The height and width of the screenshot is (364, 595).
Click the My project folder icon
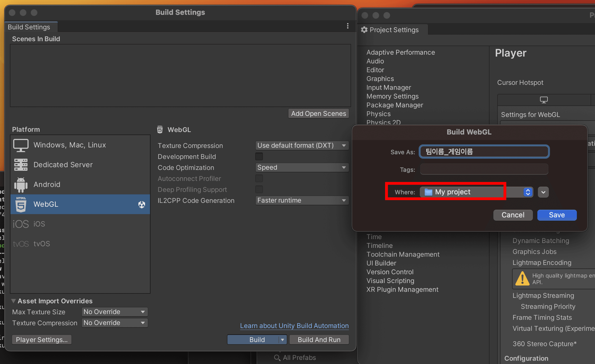pyautogui.click(x=428, y=192)
